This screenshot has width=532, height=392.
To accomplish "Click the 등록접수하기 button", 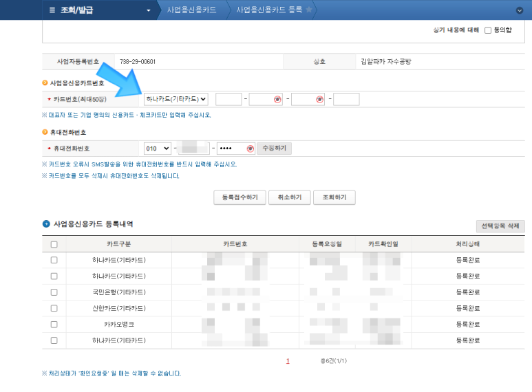I will pos(240,197).
